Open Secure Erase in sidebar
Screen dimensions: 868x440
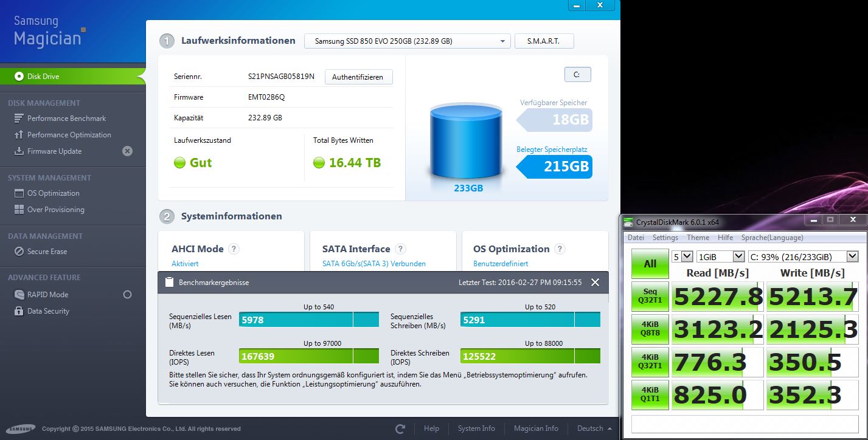pyautogui.click(x=47, y=252)
